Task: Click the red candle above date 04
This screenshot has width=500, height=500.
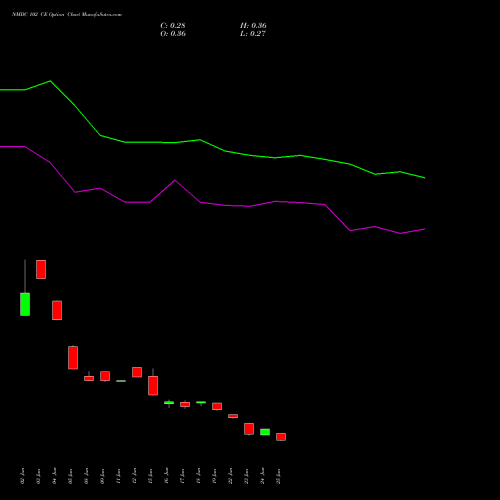Action: coord(57,310)
